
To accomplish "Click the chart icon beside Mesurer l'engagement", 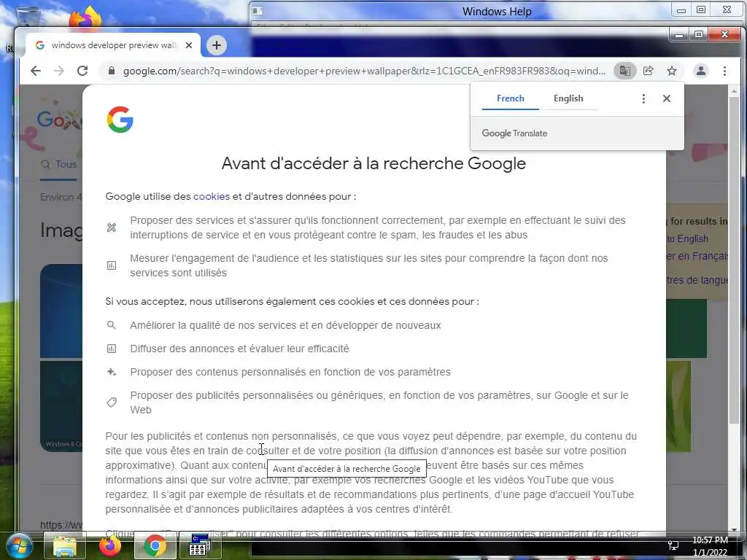I will (x=112, y=265).
